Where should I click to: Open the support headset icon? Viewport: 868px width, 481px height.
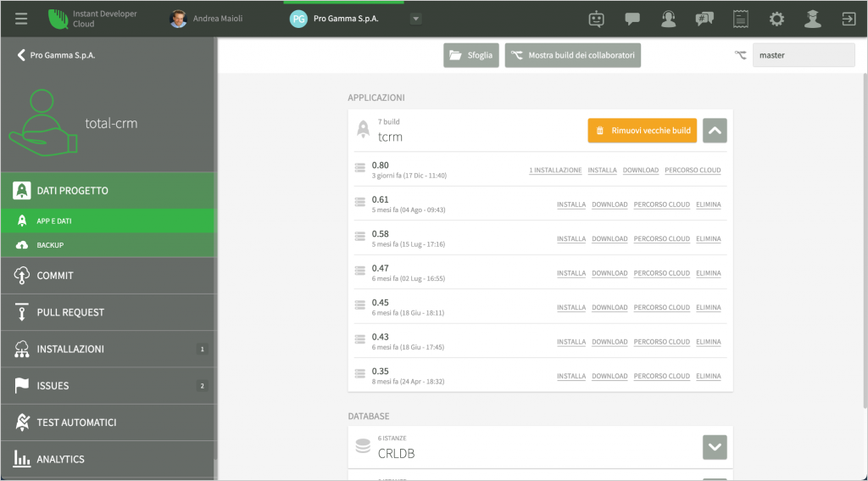[x=668, y=19]
